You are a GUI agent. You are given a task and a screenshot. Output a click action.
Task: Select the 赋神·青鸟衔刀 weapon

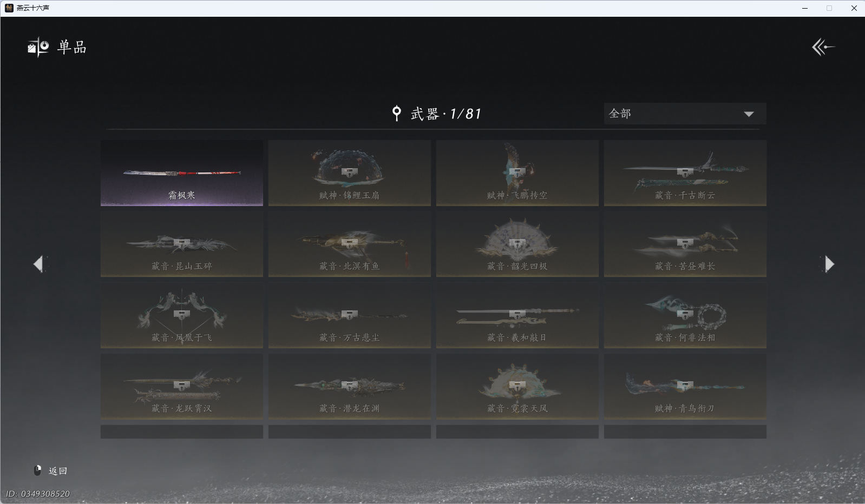coord(685,386)
